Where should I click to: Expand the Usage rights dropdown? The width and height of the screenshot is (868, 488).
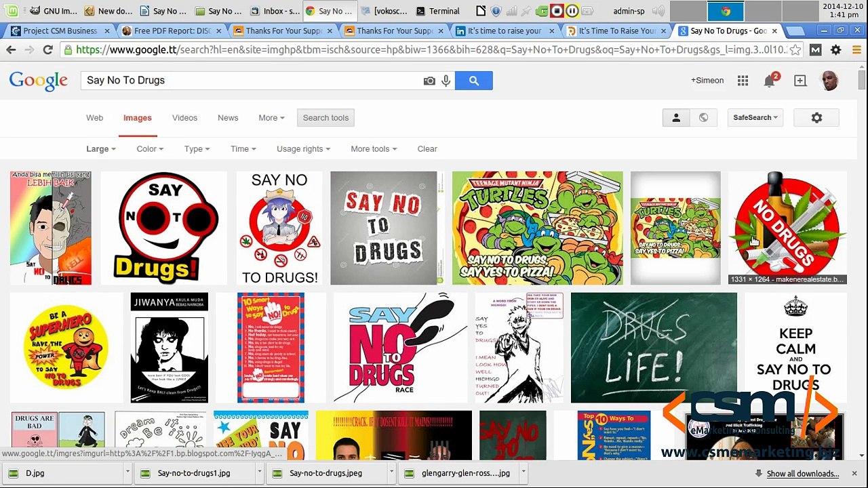click(x=303, y=148)
